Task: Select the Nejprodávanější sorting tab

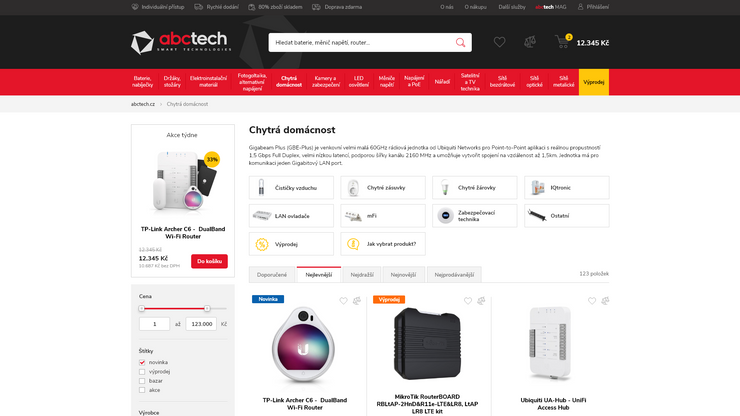Action: click(454, 275)
